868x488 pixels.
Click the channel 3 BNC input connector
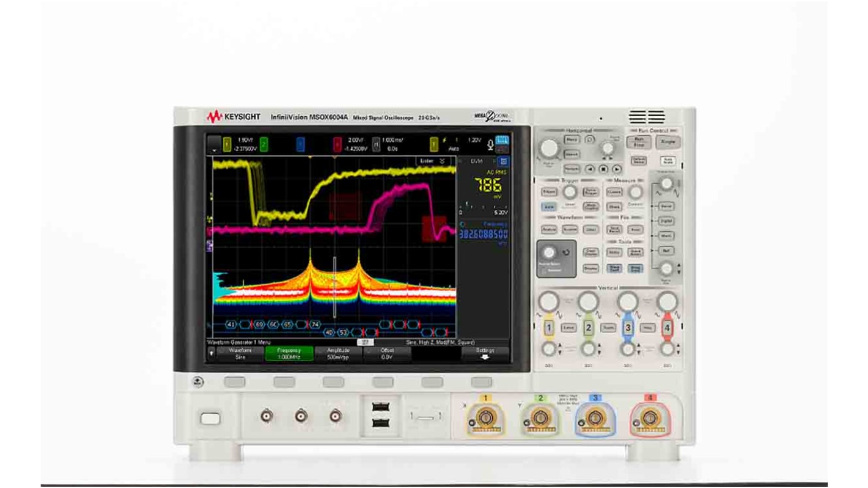(x=595, y=420)
